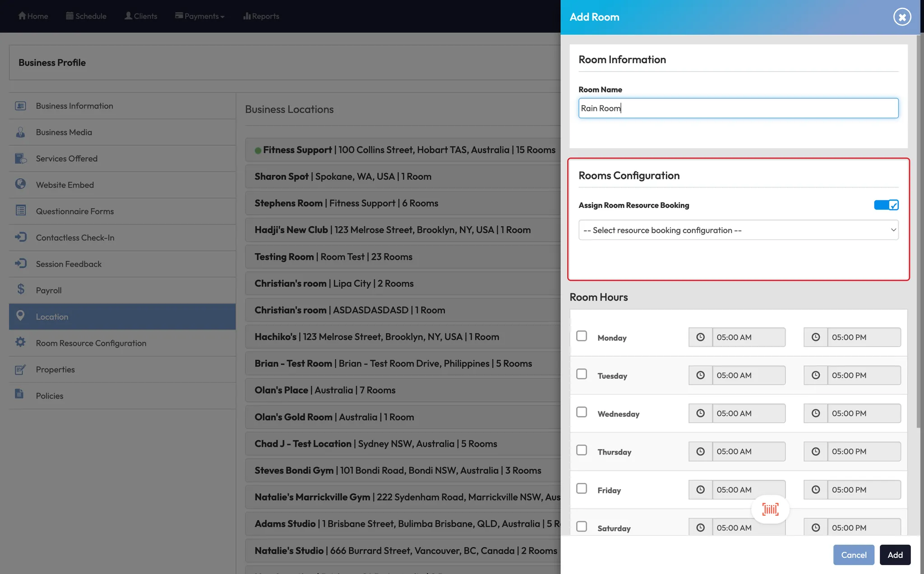924x574 pixels.
Task: Click the barcode scanner floating icon
Action: [770, 510]
